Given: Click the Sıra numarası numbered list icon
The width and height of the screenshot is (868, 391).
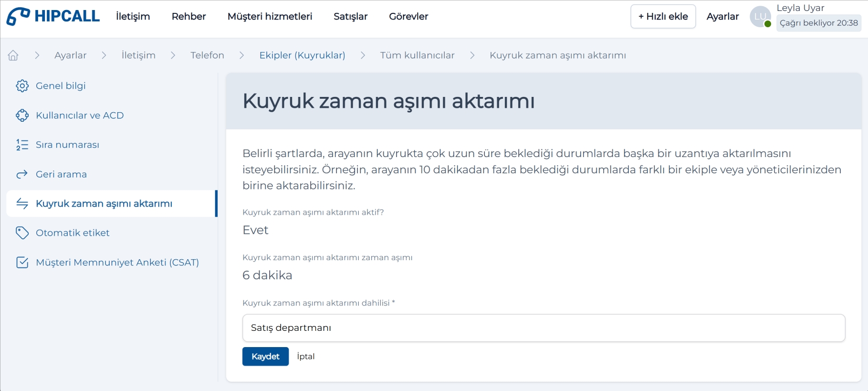Looking at the screenshot, I should click(22, 145).
